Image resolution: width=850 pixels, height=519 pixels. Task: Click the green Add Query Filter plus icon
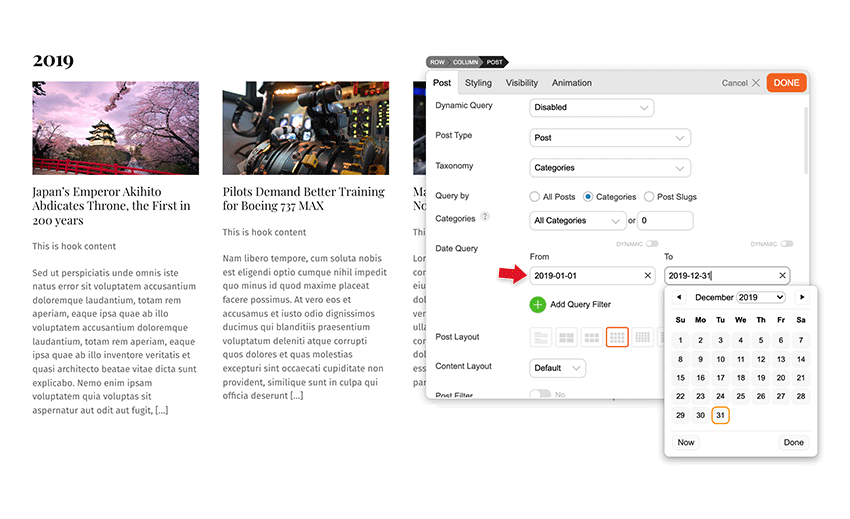click(x=537, y=305)
